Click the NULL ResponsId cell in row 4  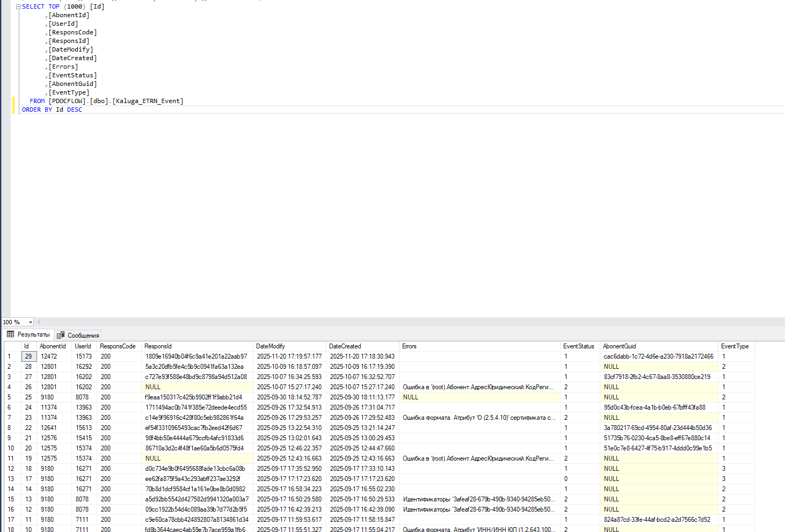(197, 387)
